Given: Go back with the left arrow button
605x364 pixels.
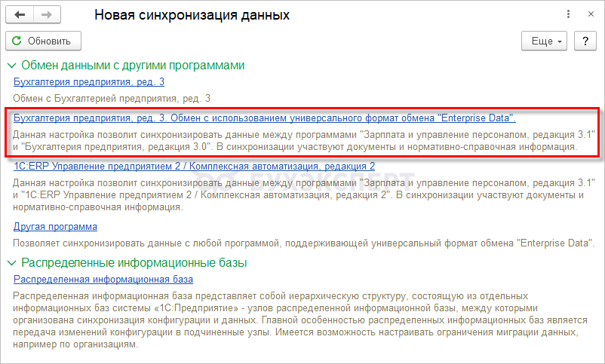Looking at the screenshot, I should coord(20,15).
